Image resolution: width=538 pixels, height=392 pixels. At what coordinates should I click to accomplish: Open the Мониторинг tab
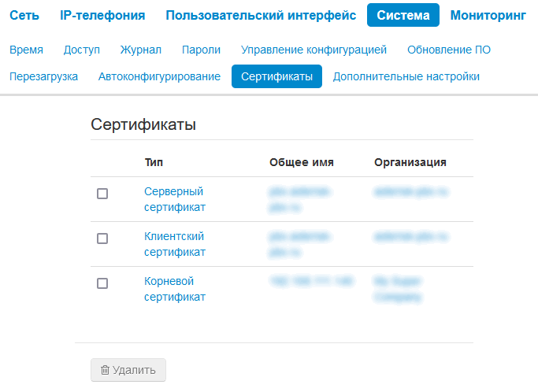point(488,15)
